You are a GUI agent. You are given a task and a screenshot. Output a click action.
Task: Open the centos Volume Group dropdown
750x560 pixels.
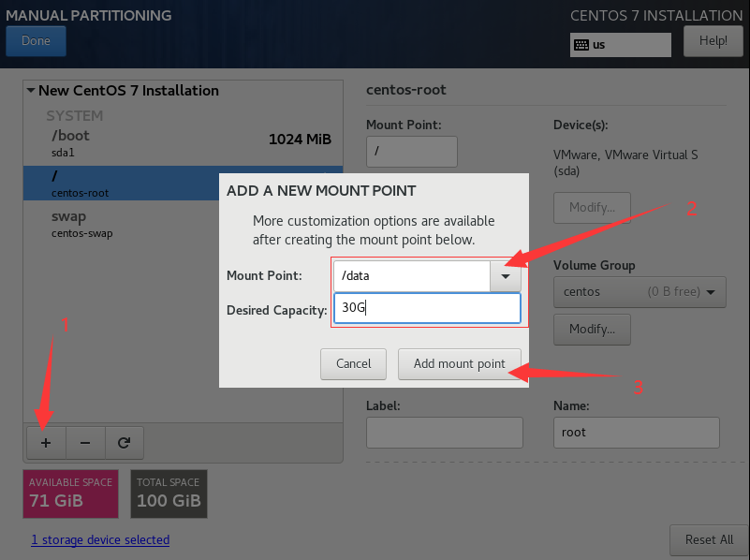[640, 292]
